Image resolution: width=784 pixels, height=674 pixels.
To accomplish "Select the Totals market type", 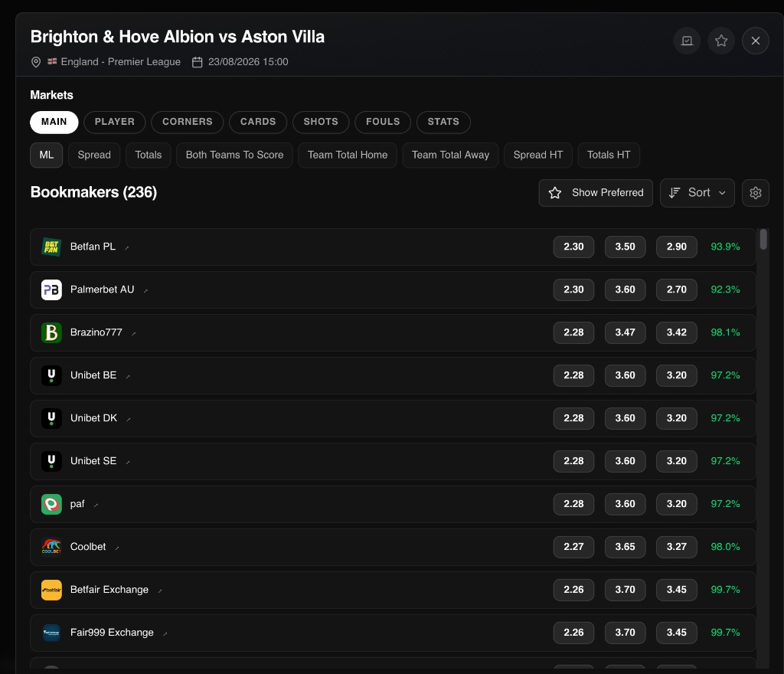I will pyautogui.click(x=148, y=155).
